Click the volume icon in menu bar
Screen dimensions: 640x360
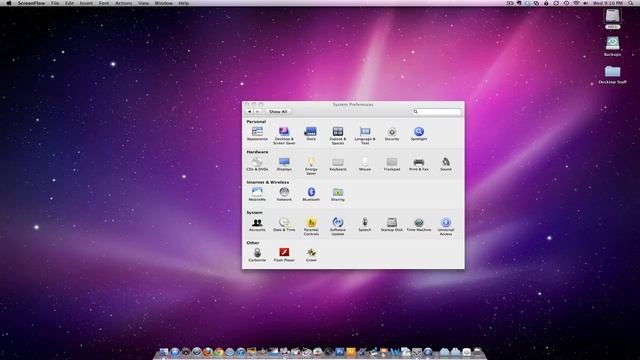tap(585, 3)
